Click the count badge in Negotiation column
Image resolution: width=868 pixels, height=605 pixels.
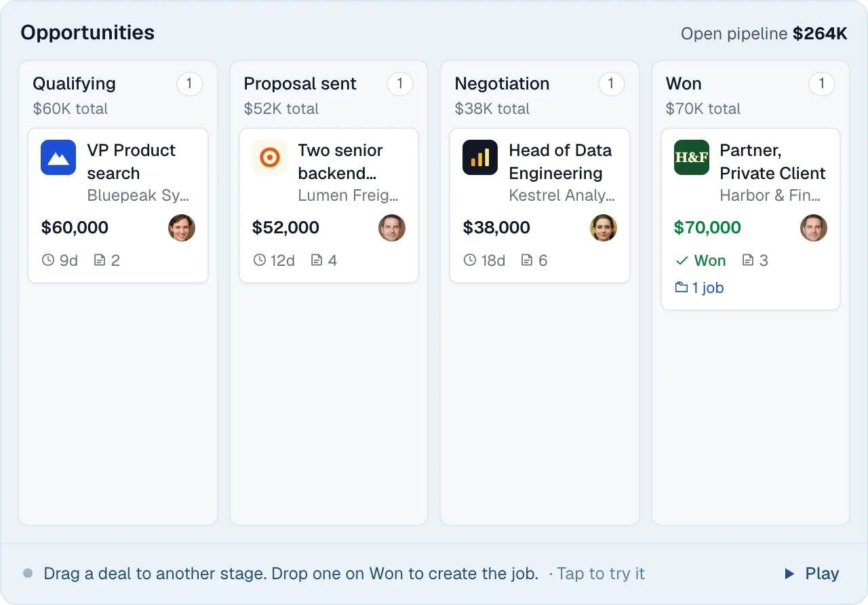click(x=612, y=84)
